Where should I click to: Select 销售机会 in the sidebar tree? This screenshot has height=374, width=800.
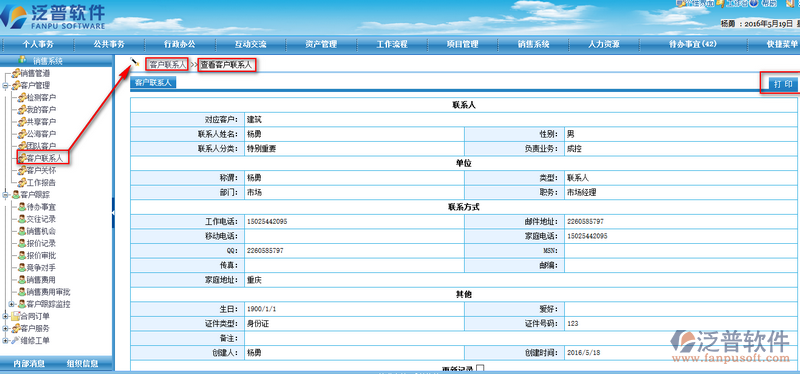point(41,231)
